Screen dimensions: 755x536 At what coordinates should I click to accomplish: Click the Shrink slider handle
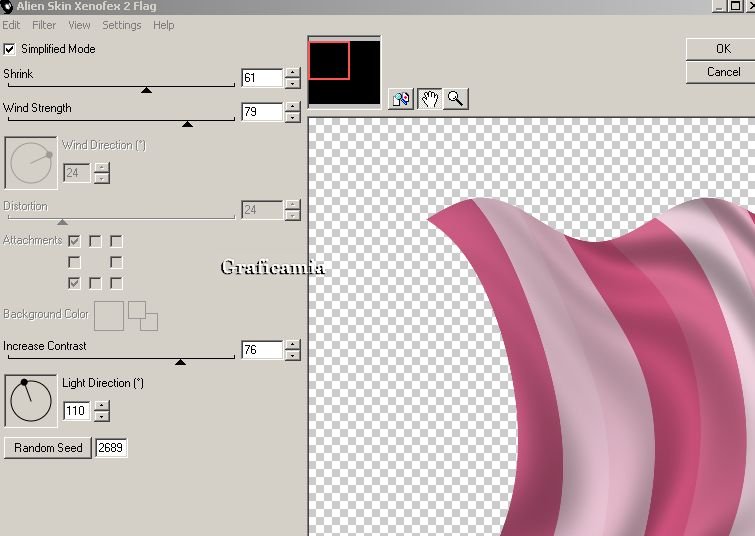coord(146,90)
